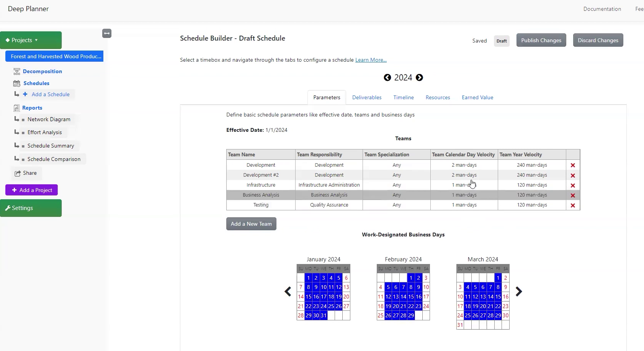The image size is (644, 351).
Task: Click Quality Assurance responsibility cell
Action: 329,205
